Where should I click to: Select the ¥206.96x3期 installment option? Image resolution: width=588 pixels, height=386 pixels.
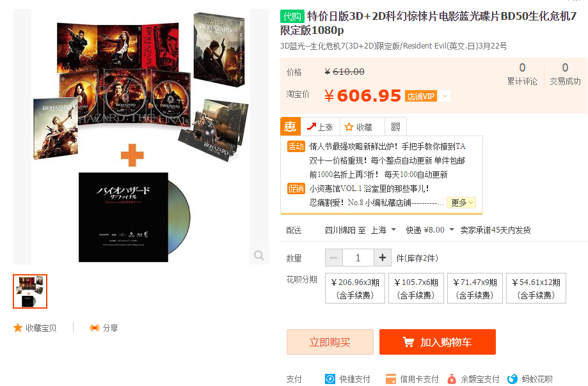(354, 288)
